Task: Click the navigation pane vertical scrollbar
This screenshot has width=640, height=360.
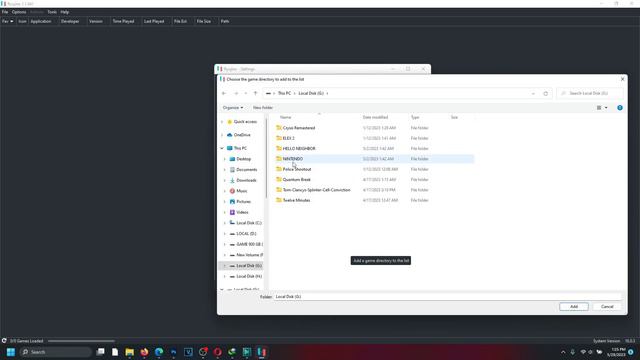Action: [x=267, y=159]
